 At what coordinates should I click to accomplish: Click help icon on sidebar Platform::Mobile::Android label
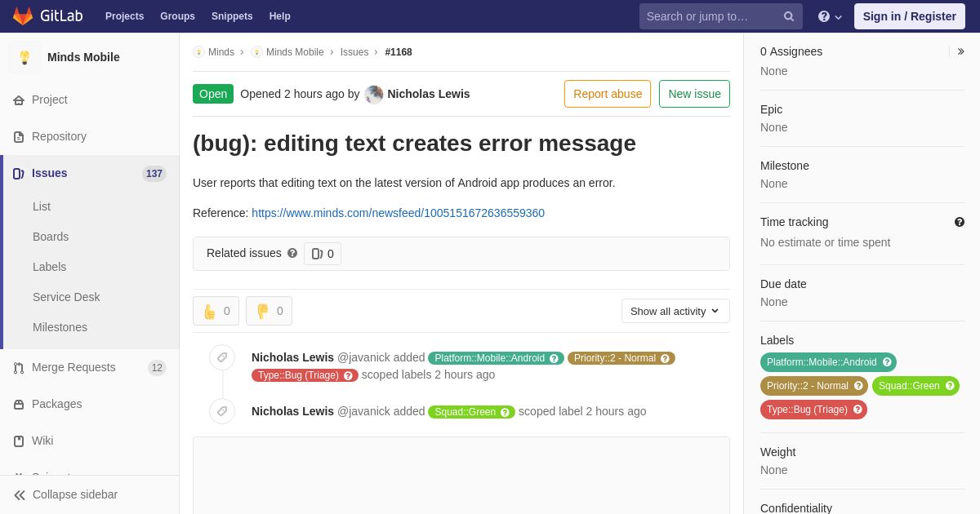887,362
